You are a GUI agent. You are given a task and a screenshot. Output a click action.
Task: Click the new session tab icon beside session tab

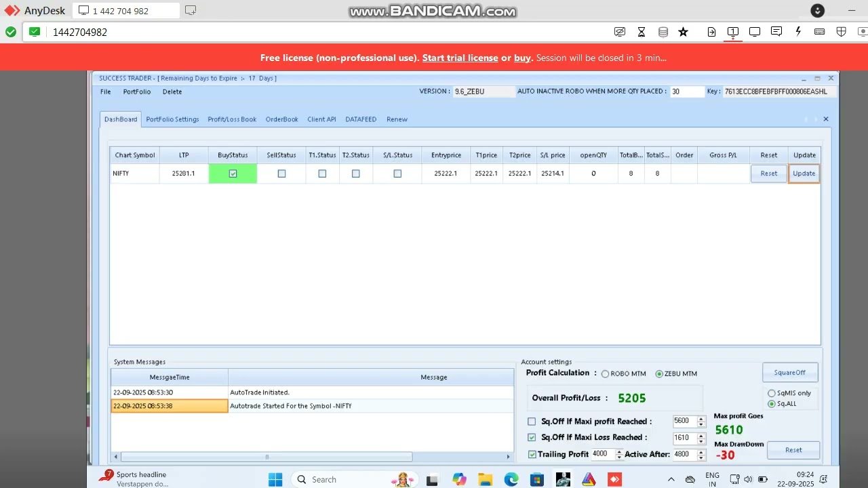coord(191,10)
